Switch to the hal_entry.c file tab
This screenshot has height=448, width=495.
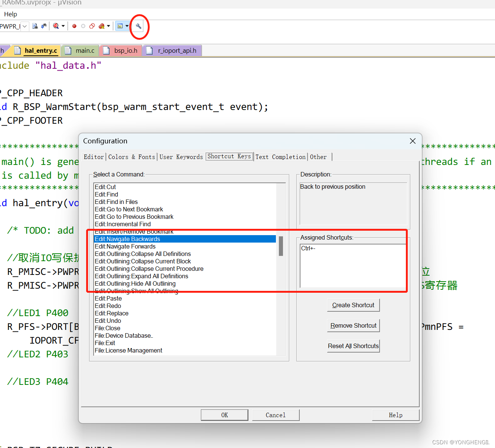(36, 51)
